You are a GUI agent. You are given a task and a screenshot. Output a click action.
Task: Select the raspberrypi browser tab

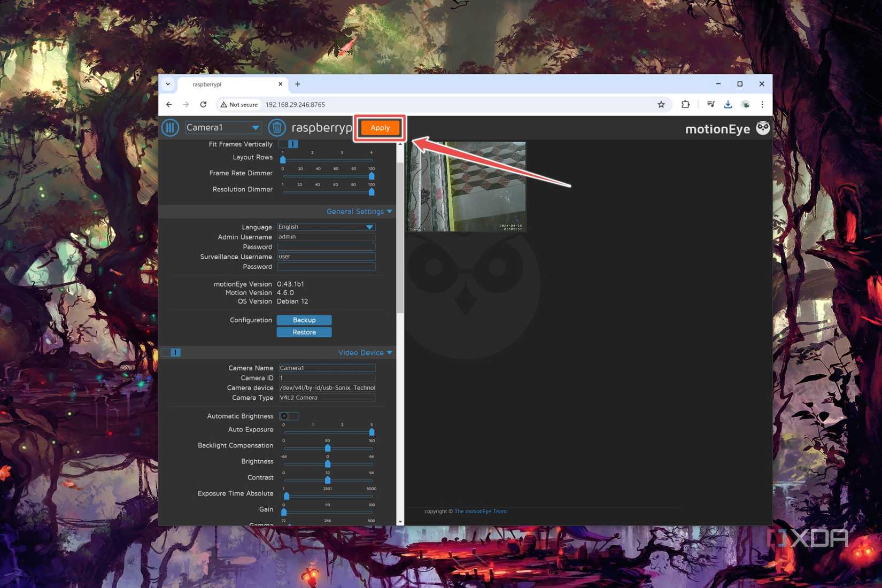click(x=233, y=84)
